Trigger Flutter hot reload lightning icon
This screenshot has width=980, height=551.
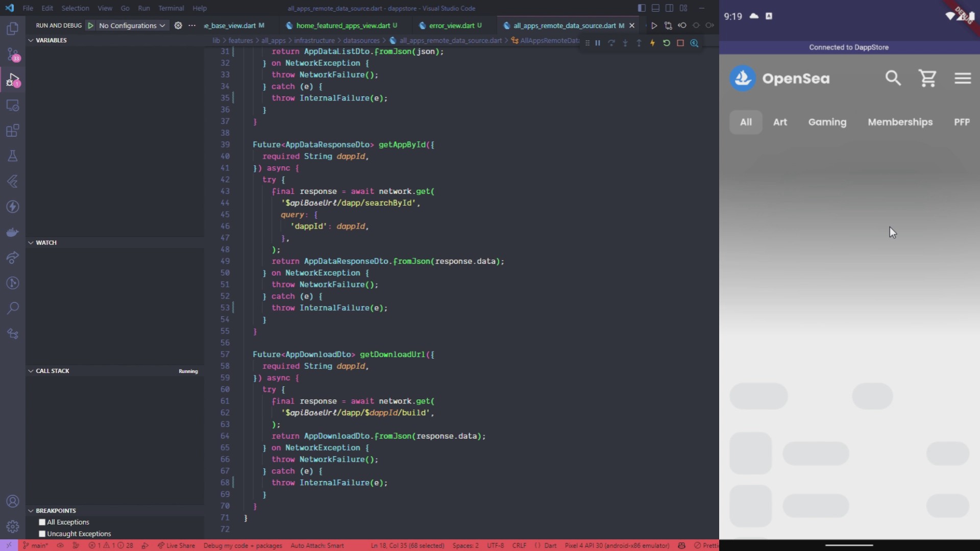652,43
